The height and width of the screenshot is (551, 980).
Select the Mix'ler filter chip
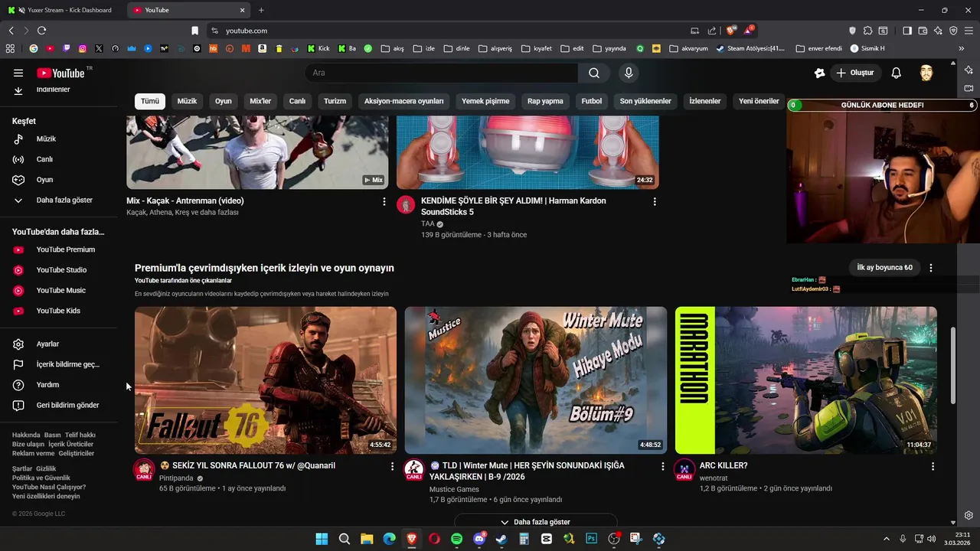(260, 101)
